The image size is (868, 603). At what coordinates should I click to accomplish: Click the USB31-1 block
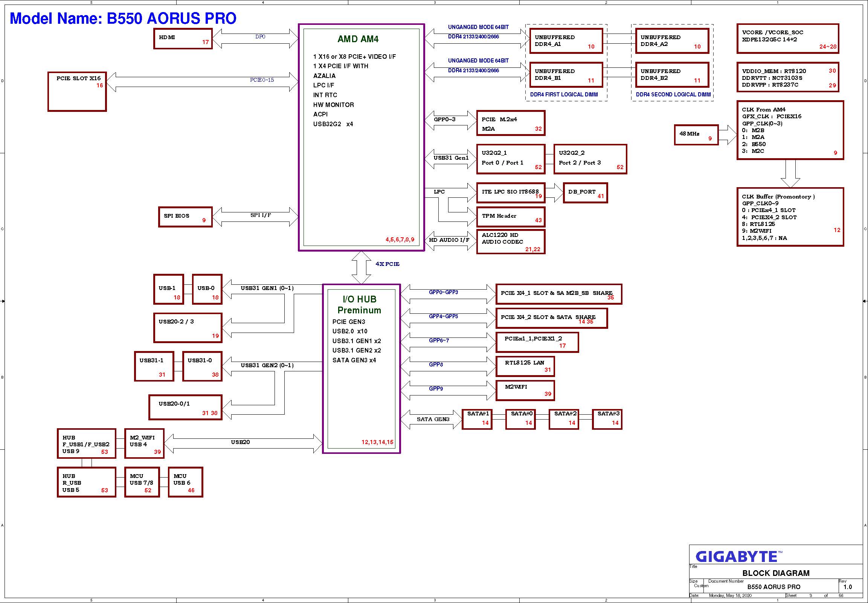coord(154,366)
